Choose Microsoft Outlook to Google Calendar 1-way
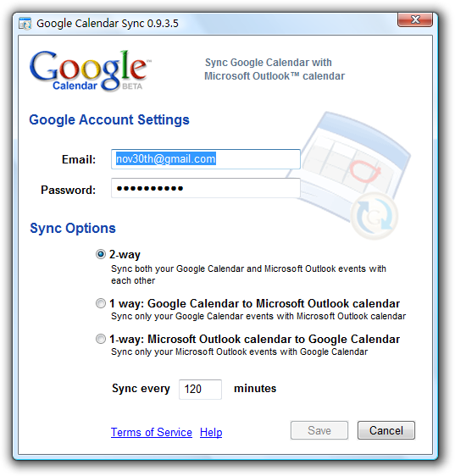This screenshot has width=455, height=476. (x=101, y=339)
